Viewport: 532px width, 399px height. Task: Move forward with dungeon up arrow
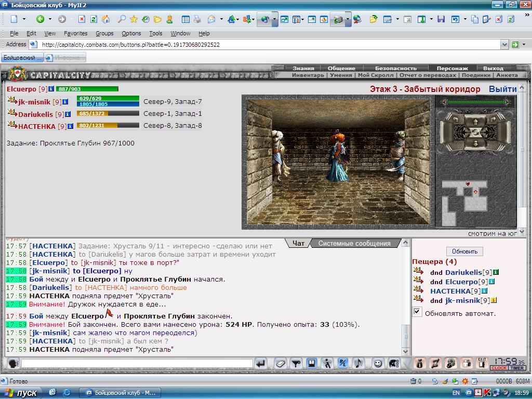tap(475, 121)
